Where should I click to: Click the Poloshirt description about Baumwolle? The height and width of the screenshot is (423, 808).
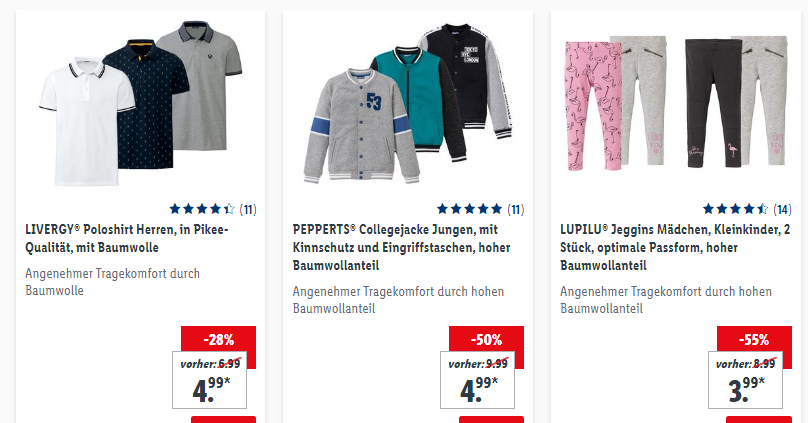[112, 282]
